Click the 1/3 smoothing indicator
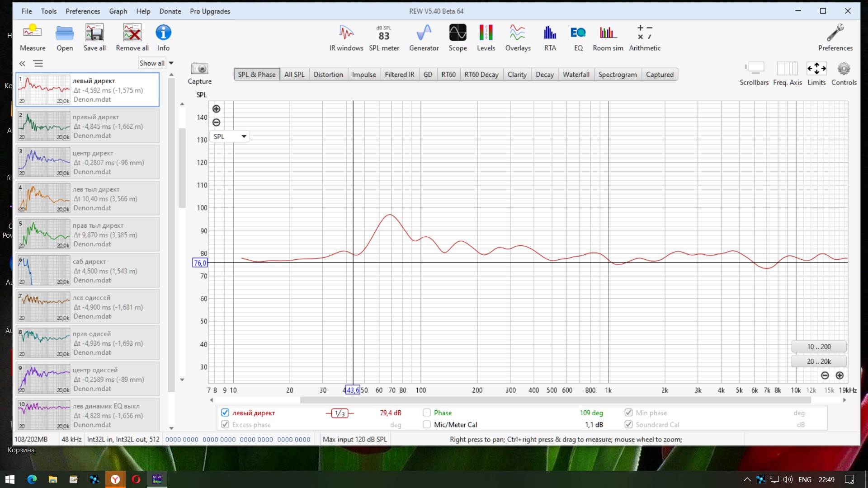The image size is (868, 488). click(340, 413)
